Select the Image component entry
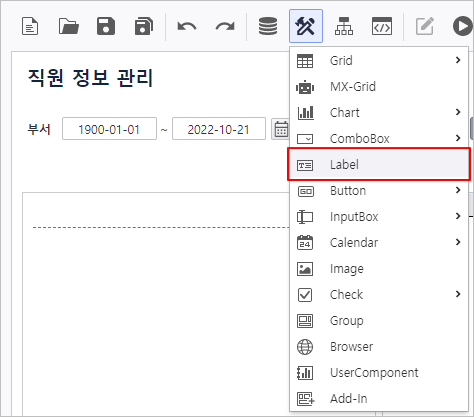 379,269
